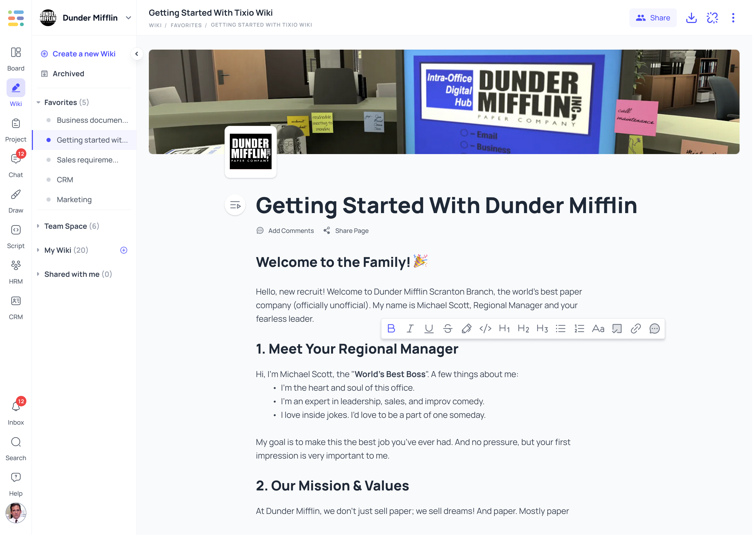Click the cover banner image
The width and height of the screenshot is (756, 539).
[x=444, y=102]
